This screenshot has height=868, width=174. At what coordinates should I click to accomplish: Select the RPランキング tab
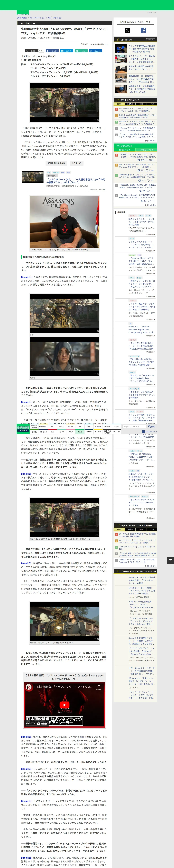click(x=125, y=150)
